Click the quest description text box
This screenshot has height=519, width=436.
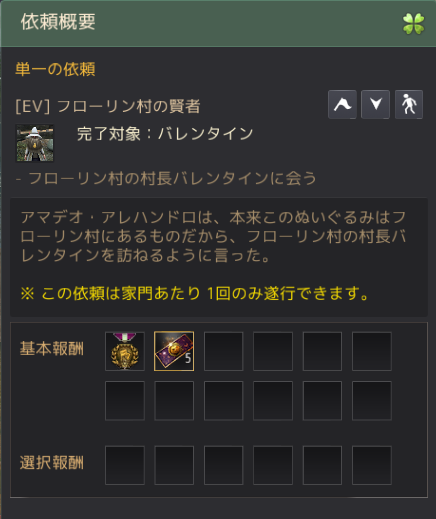point(219,257)
